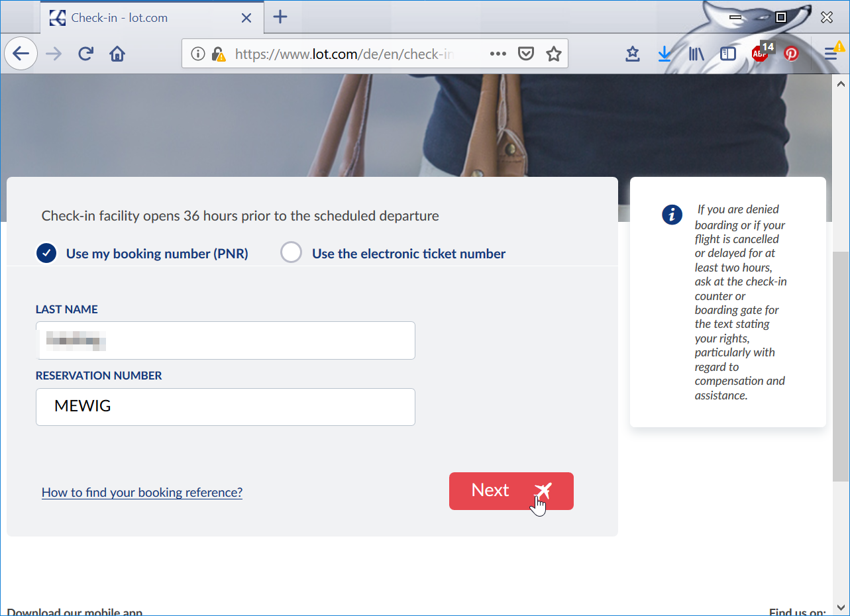
Task: Open a new tab with plus button
Action: [280, 17]
